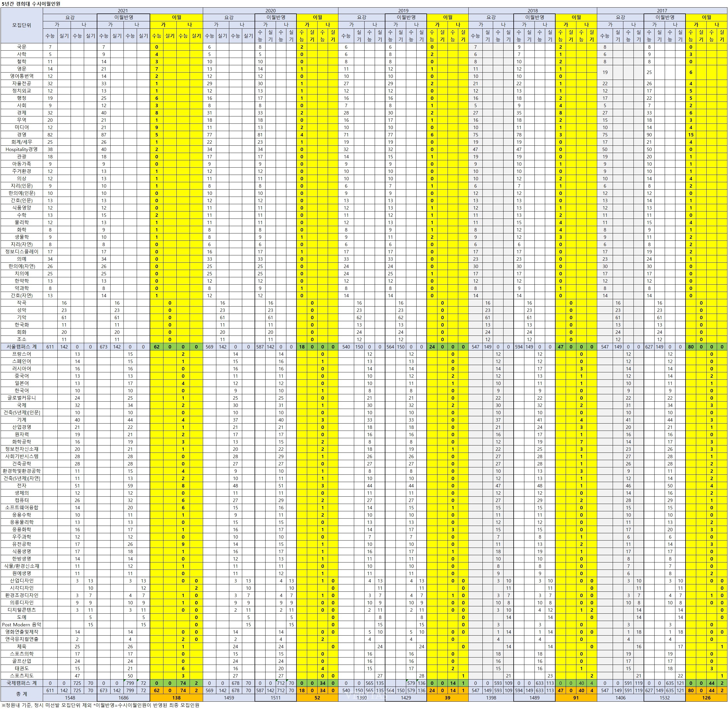Image resolution: width=728 pixels, height=709 pixels.
Task: Select the footnote starting '※정원내 기준'
Action: [x=100, y=705]
